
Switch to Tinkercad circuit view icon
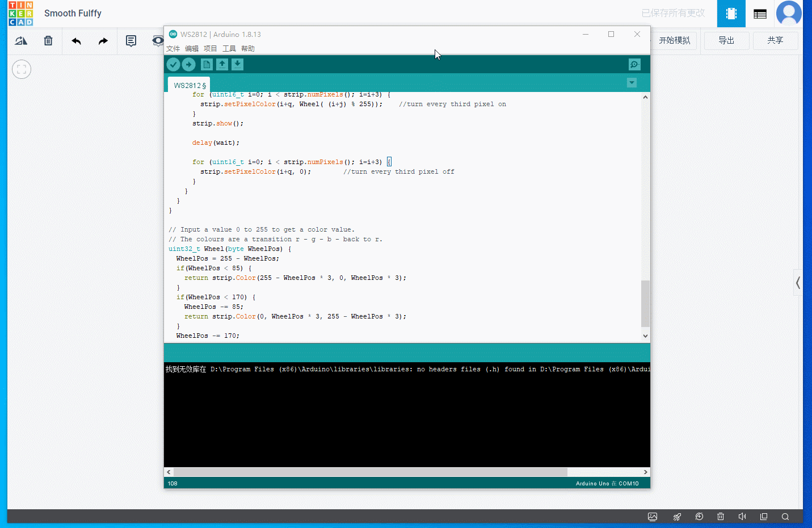(731, 14)
